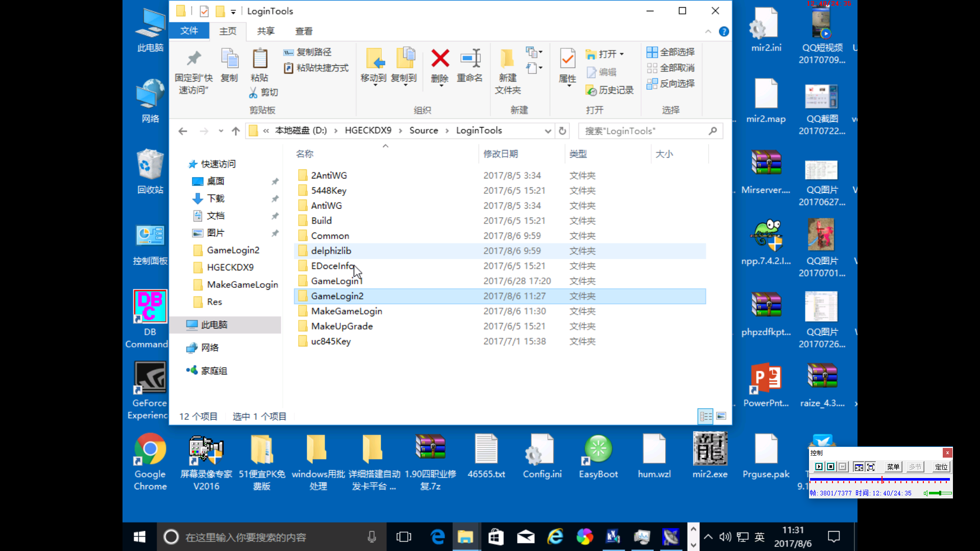
Task: Click the Windows Start button
Action: pyautogui.click(x=139, y=537)
